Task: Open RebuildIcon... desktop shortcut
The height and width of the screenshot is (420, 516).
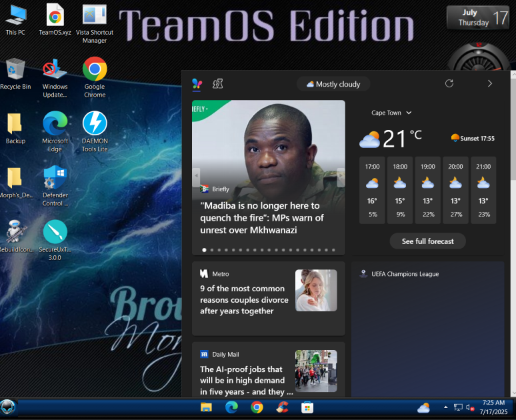Action: pyautogui.click(x=16, y=237)
